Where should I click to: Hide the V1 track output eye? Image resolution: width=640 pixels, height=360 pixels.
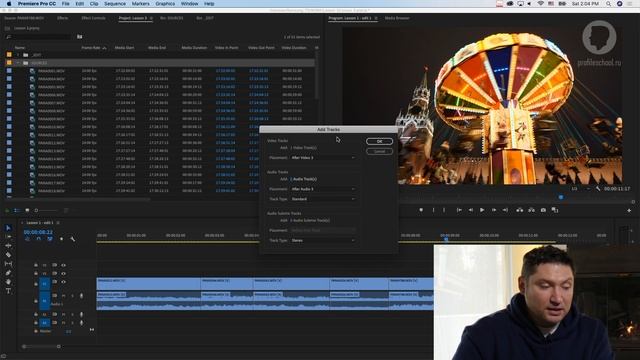pyautogui.click(x=63, y=282)
